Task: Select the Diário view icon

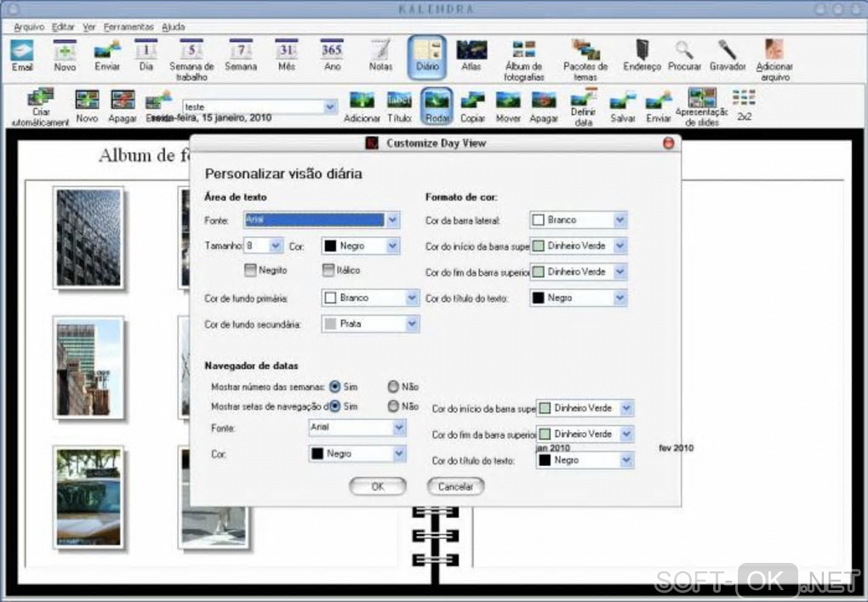Action: [x=427, y=57]
